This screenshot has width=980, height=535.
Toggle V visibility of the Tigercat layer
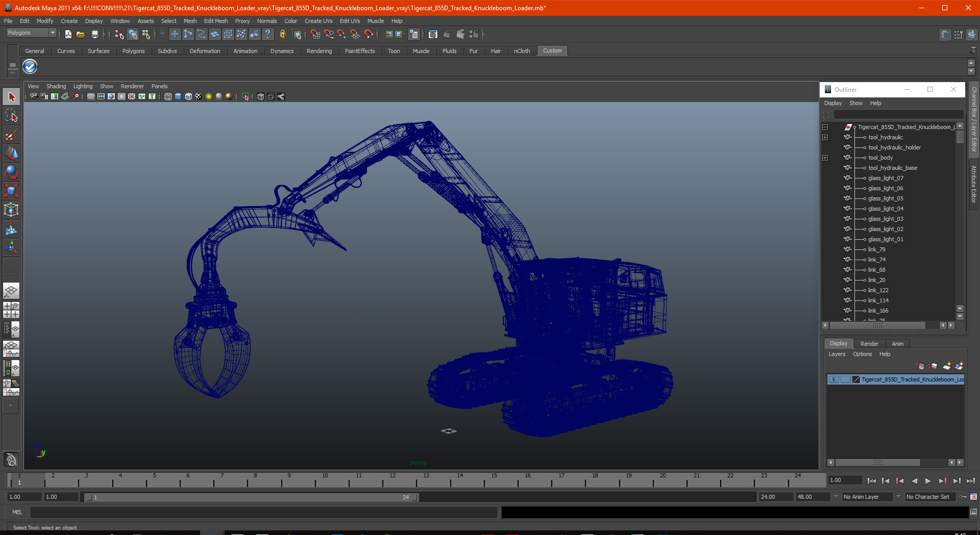pos(834,379)
